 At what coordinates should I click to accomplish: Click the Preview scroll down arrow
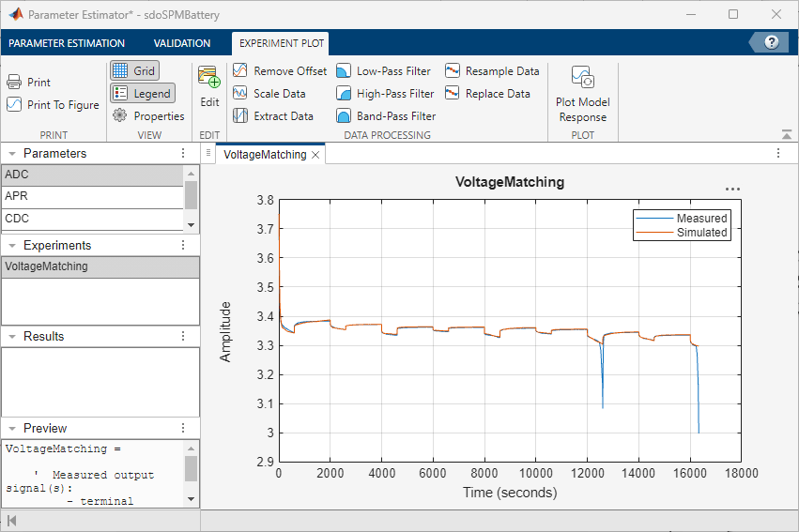pyautogui.click(x=192, y=499)
